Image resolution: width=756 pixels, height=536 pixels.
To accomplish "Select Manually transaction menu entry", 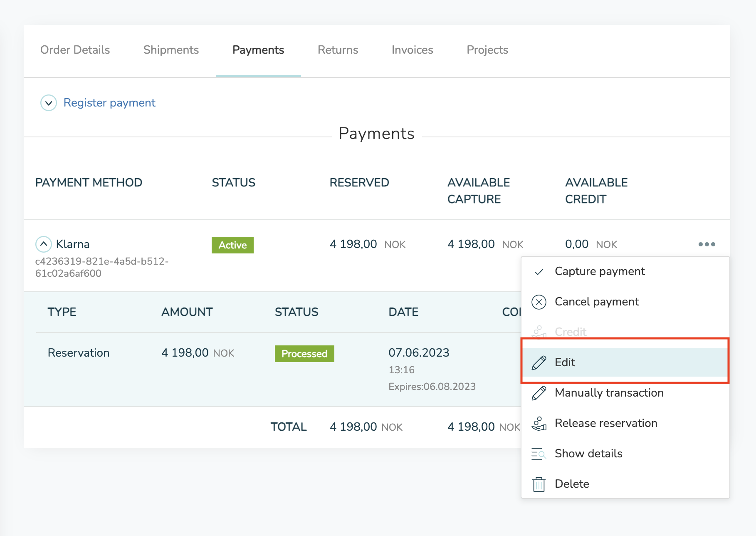I will tap(625, 393).
